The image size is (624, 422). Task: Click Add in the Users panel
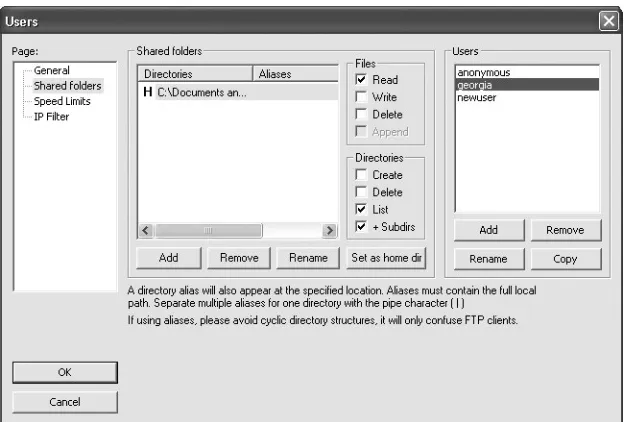489,230
